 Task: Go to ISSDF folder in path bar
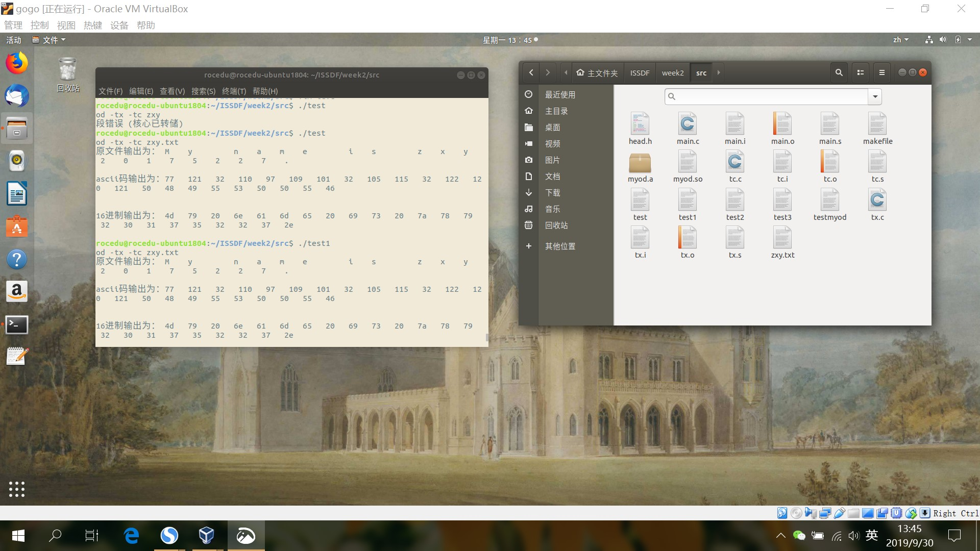click(640, 72)
